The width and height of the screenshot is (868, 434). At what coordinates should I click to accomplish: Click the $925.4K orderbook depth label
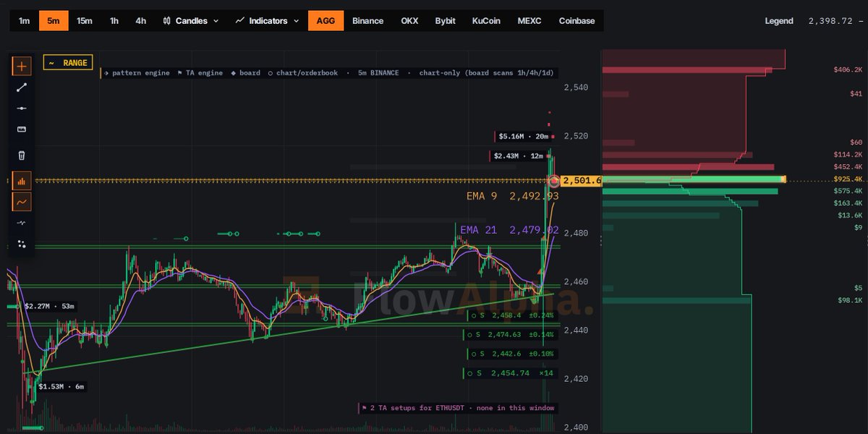(x=848, y=179)
